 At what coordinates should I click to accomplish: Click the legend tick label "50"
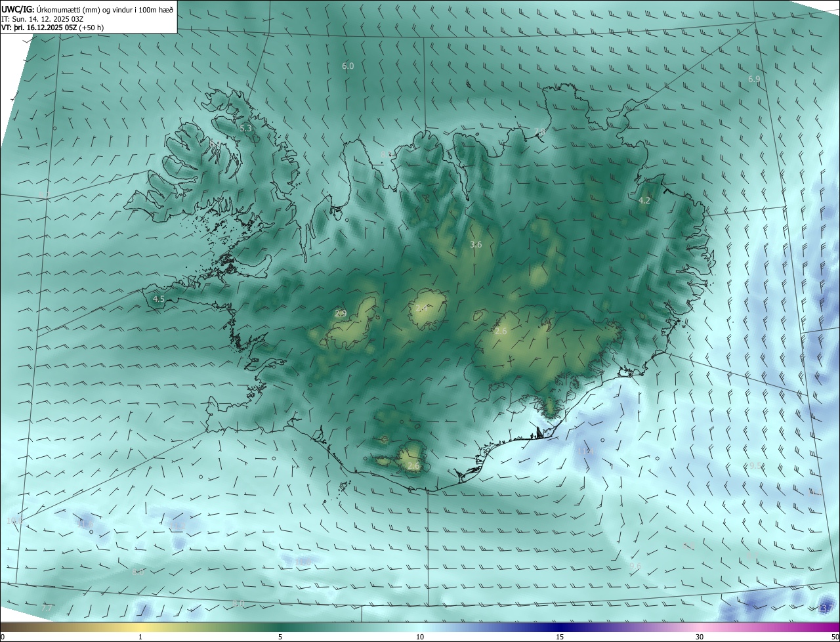point(835,637)
